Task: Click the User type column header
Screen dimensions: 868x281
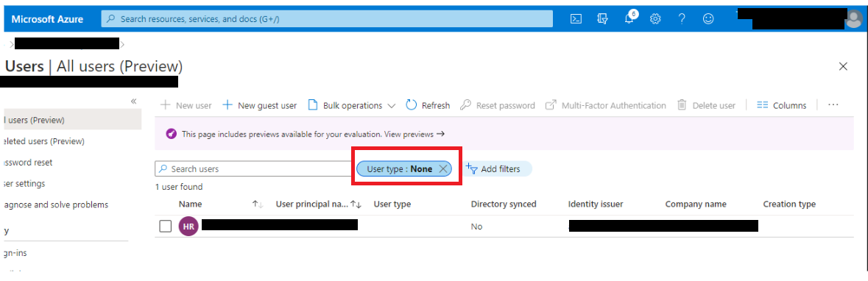Action: click(392, 204)
